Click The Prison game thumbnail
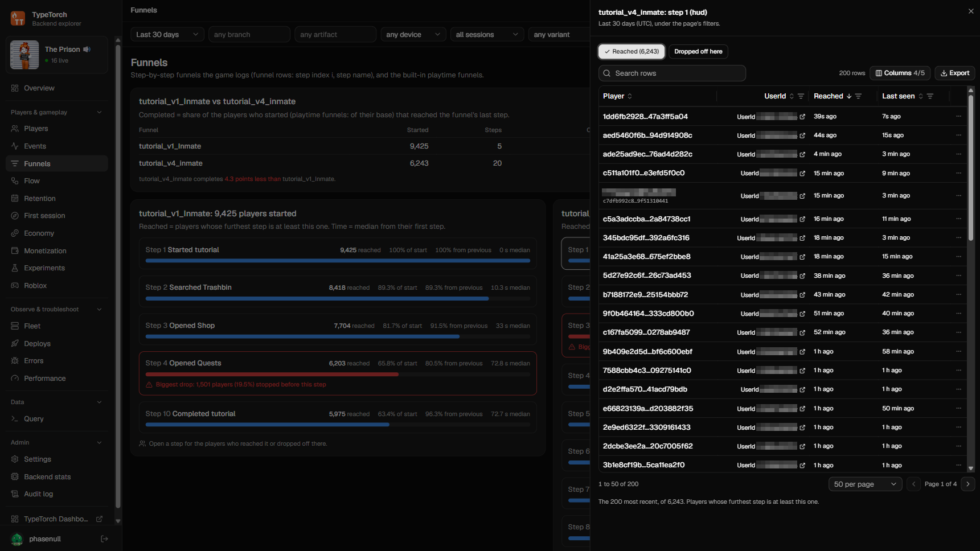The width and height of the screenshot is (980, 551). click(x=24, y=55)
